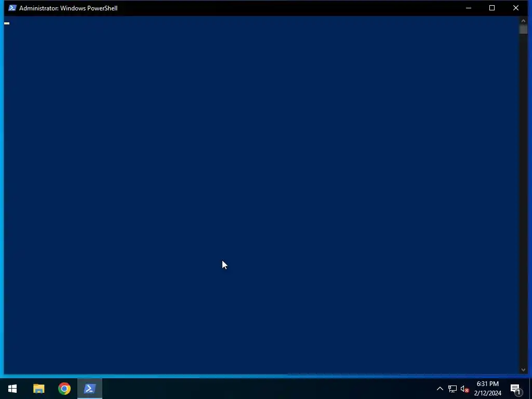Minimize the PowerShell window
The height and width of the screenshot is (399, 532).
[x=469, y=8]
